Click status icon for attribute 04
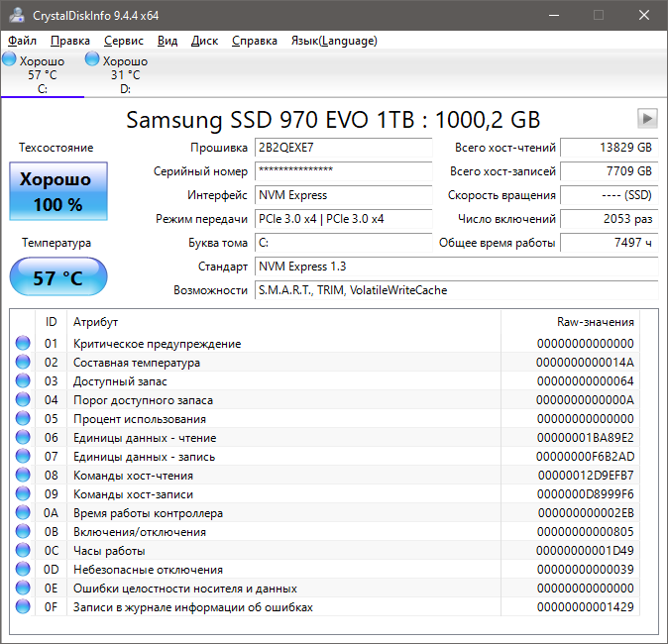 [23, 400]
